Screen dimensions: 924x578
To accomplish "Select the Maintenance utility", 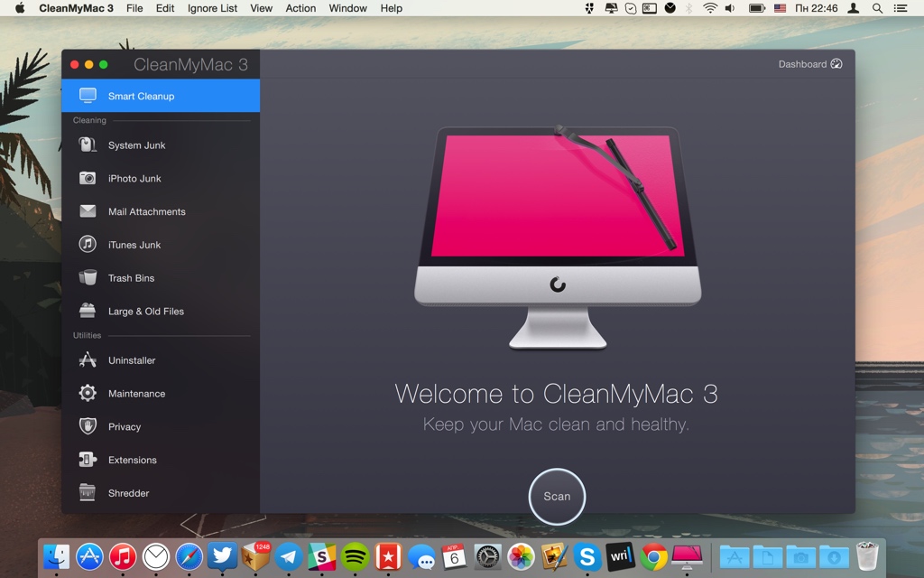I will 136,394.
